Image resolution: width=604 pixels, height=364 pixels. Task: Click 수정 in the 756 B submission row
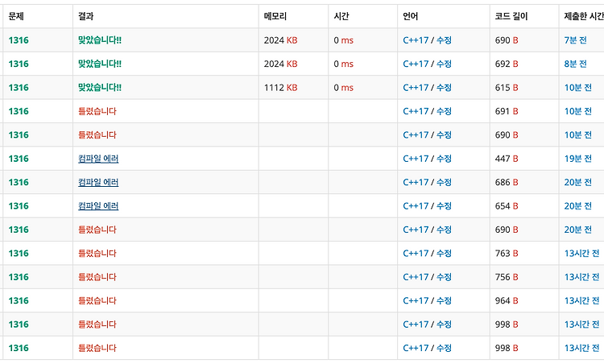(x=444, y=277)
